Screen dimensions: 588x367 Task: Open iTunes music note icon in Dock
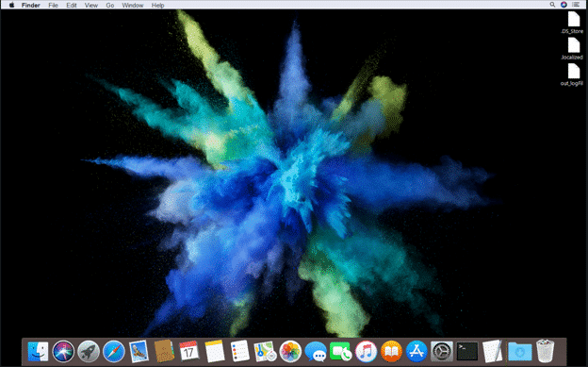(x=366, y=352)
